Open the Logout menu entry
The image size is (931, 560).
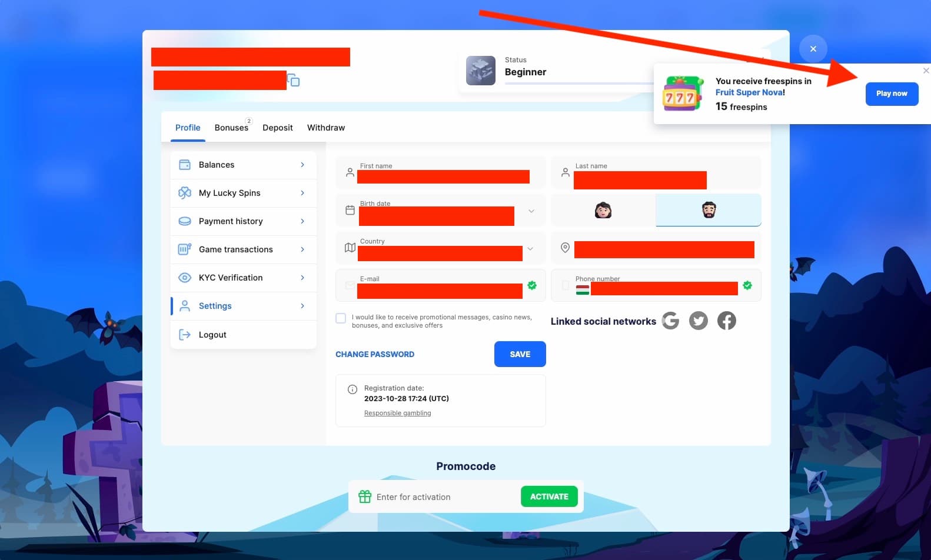(244, 335)
